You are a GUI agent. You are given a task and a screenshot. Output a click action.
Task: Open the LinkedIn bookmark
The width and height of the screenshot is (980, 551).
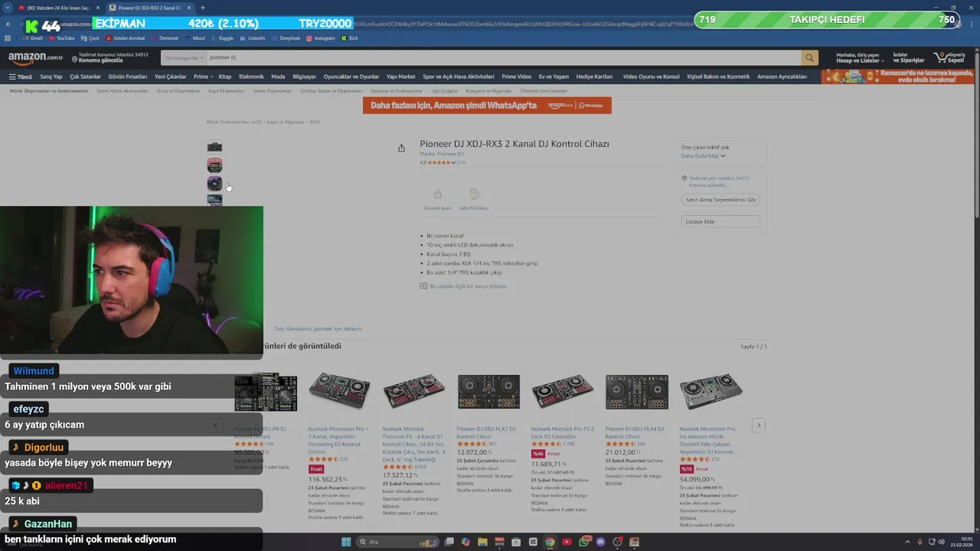pos(253,37)
